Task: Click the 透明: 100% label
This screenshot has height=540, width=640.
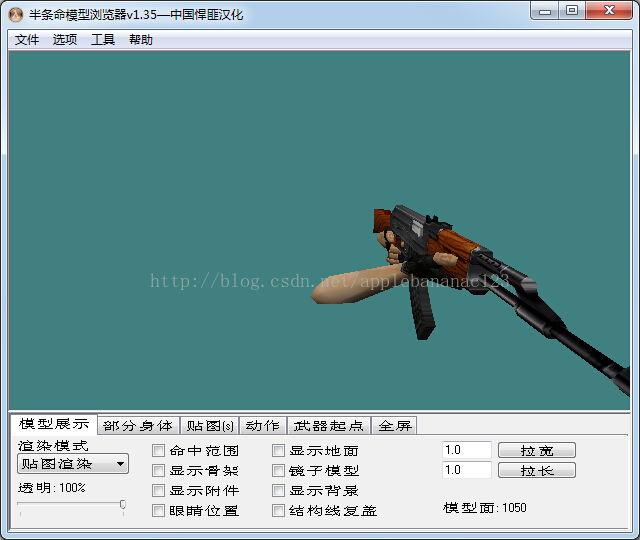Action: pyautogui.click(x=52, y=488)
